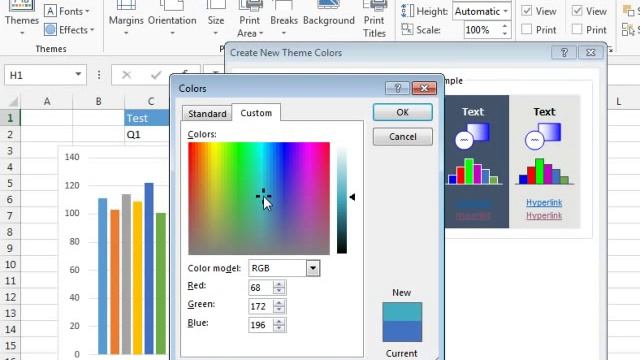Open the Themes gallery button

[22, 18]
